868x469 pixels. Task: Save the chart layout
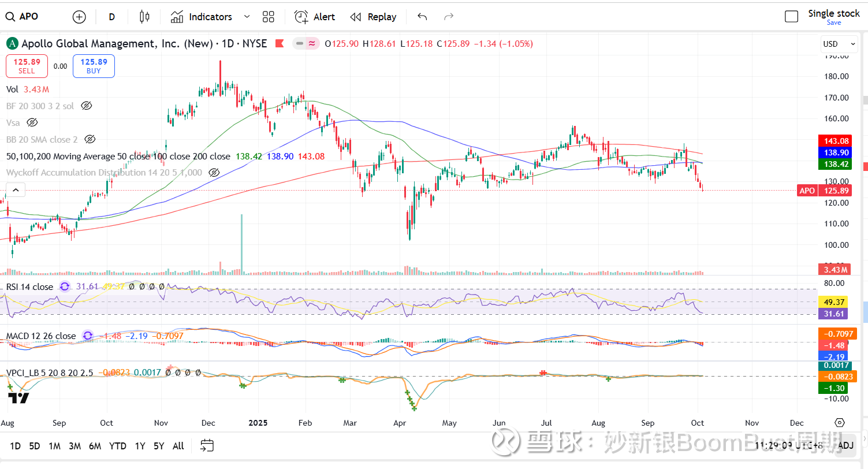pyautogui.click(x=834, y=23)
